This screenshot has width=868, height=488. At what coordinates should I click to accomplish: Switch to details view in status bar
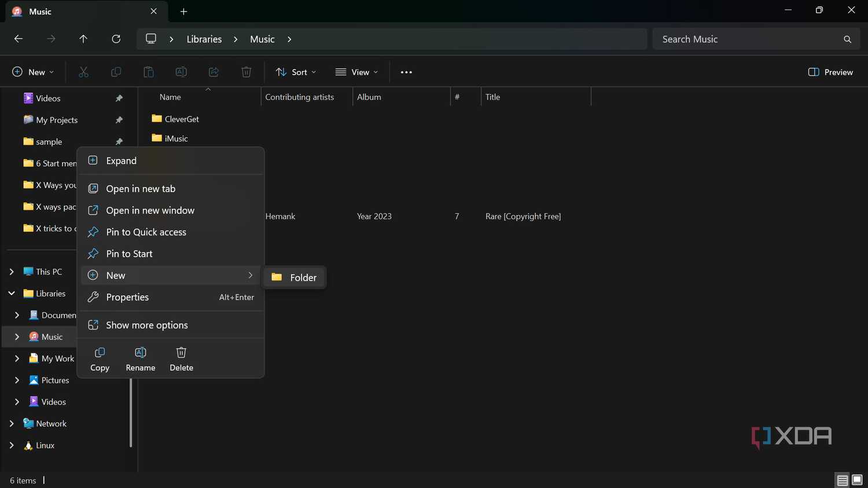coord(843,480)
